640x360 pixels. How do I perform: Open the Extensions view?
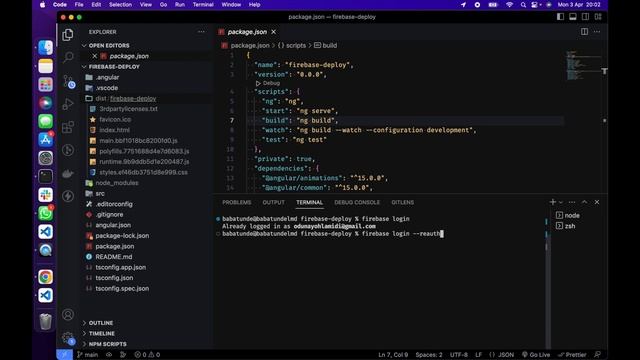point(68,127)
